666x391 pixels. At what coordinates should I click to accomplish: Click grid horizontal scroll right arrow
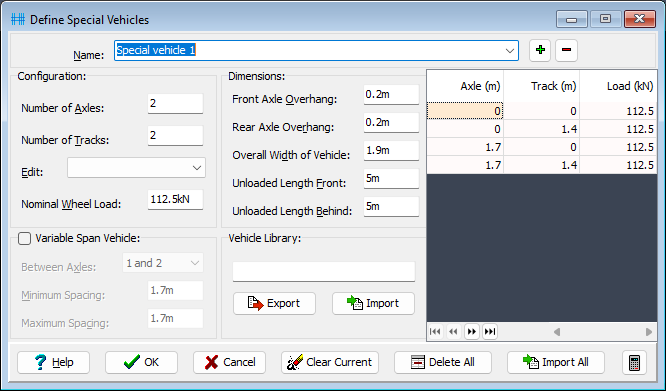(x=649, y=332)
